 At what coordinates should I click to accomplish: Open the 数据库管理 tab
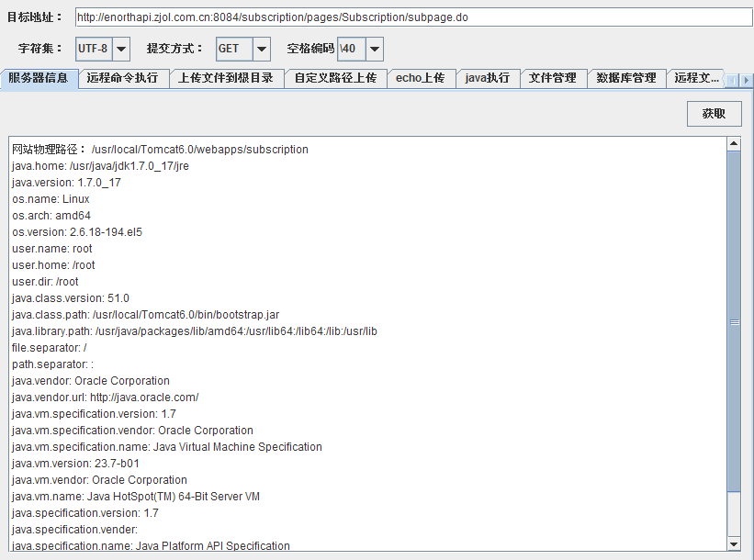(x=626, y=78)
